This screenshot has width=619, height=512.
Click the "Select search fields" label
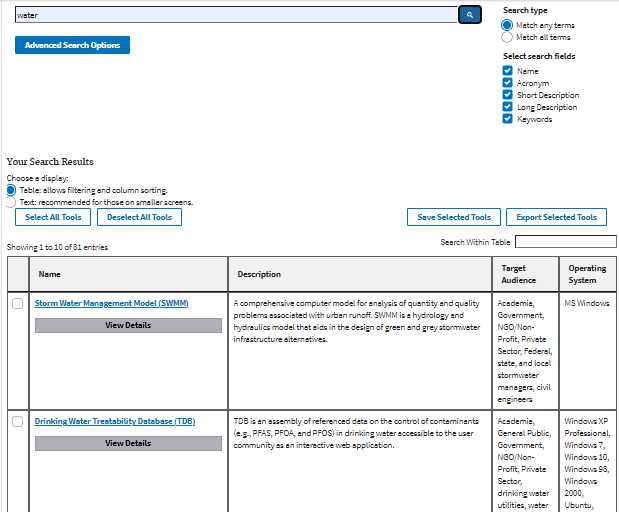point(539,56)
